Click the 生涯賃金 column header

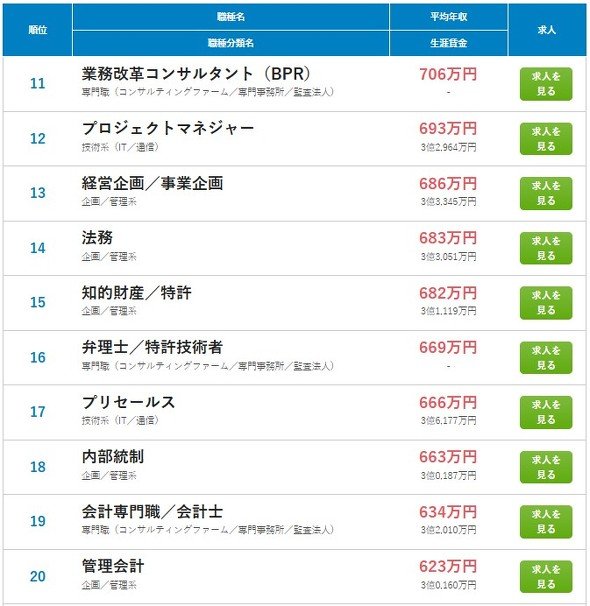[448, 43]
